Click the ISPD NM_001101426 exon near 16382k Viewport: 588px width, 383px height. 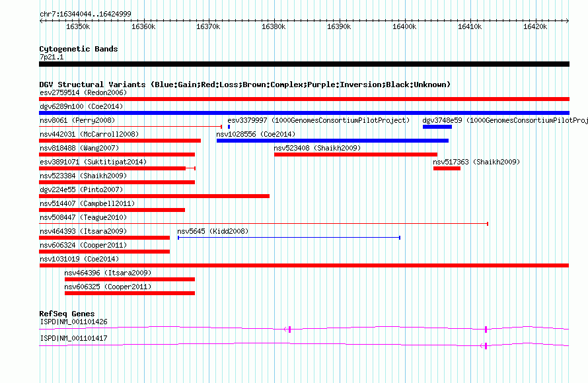tap(289, 330)
